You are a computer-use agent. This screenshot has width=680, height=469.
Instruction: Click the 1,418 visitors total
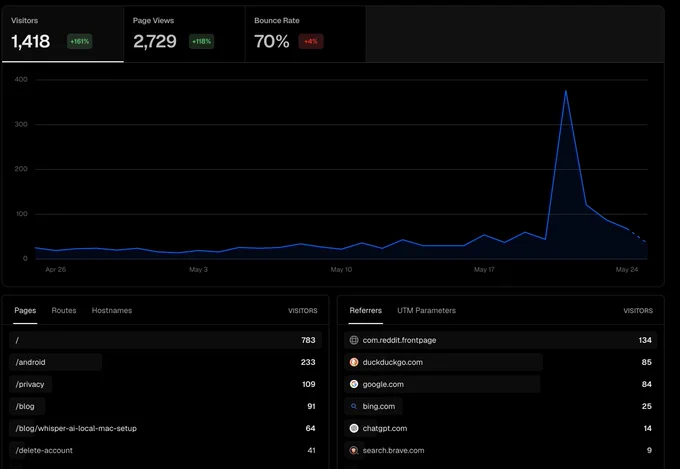point(30,42)
